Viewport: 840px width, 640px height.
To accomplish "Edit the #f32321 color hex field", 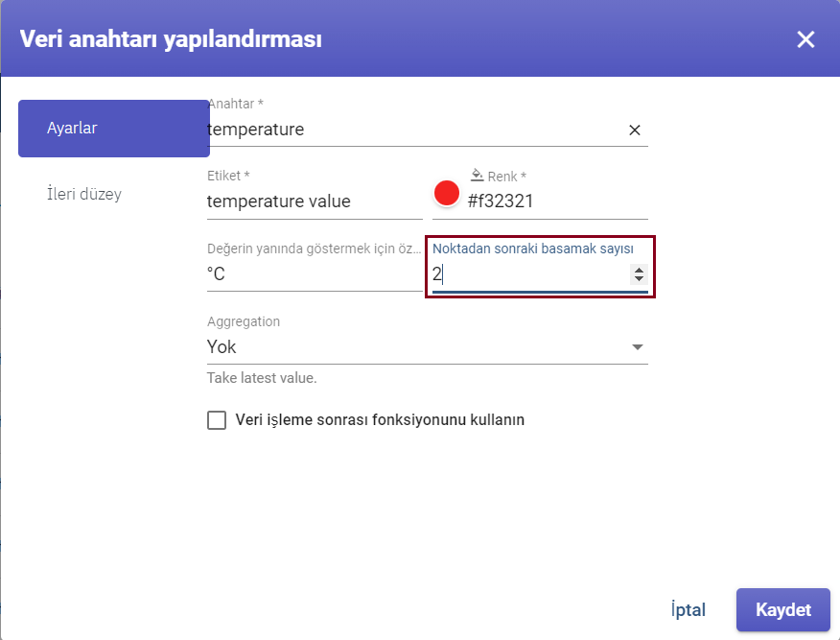I will [x=557, y=201].
